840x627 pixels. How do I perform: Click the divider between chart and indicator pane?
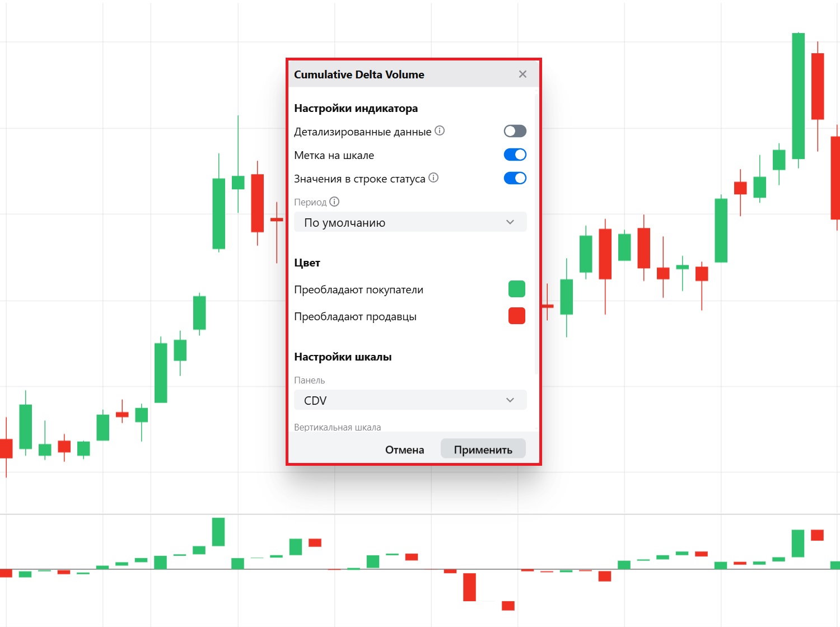point(420,514)
